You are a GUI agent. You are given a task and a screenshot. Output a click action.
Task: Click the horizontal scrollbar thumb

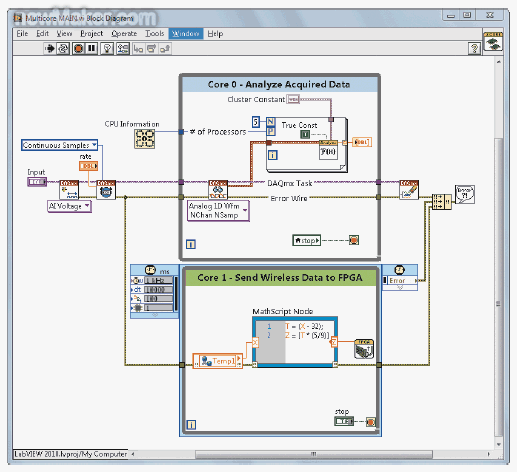[x=314, y=454]
